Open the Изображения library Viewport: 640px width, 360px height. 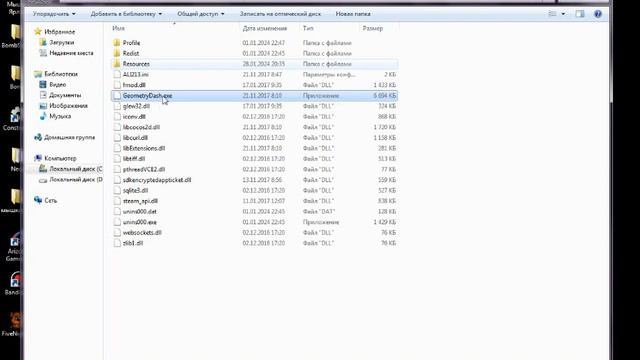pyautogui.click(x=68, y=106)
